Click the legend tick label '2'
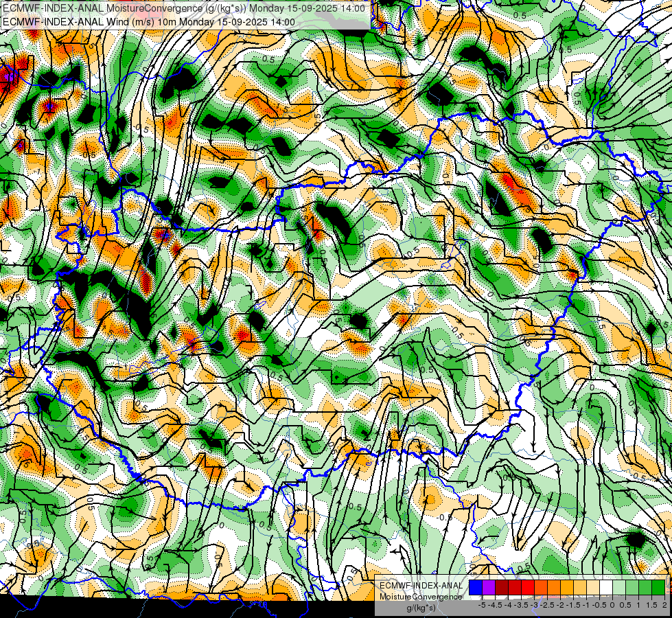 [664, 605]
